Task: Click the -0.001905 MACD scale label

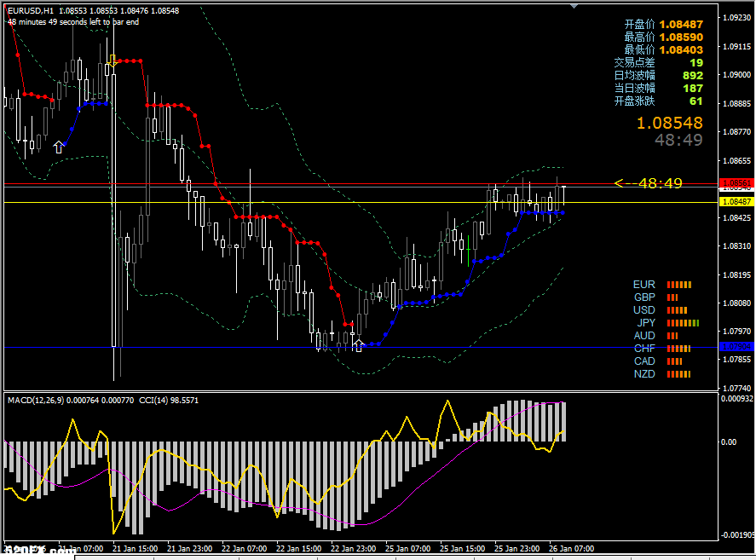Action: pos(738,535)
